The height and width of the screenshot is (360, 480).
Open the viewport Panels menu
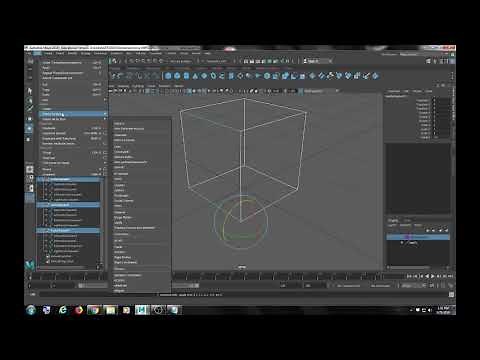pos(178,86)
